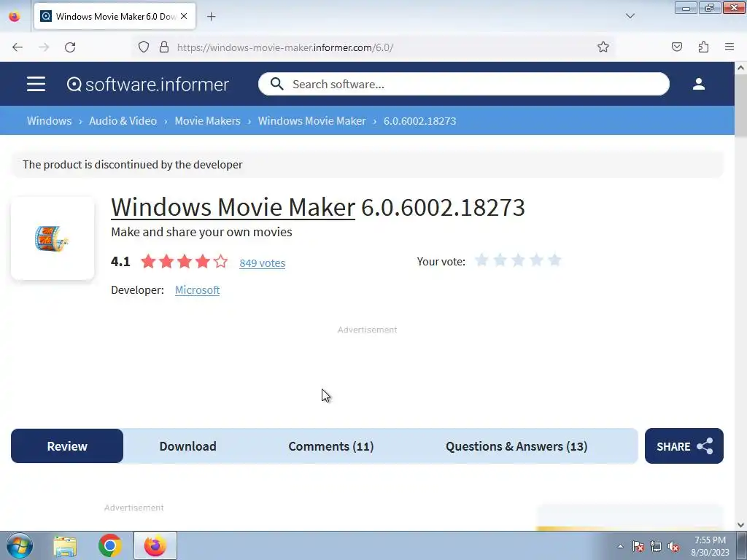The width and height of the screenshot is (747, 560).
Task: Open the Firefox application menu
Action: 729,47
